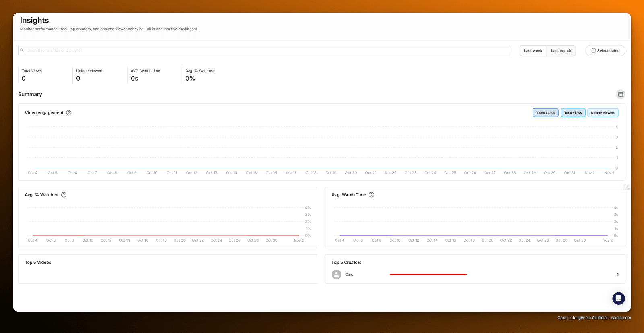This screenshot has height=333, width=644.
Task: Filter by Last month
Action: (x=561, y=51)
